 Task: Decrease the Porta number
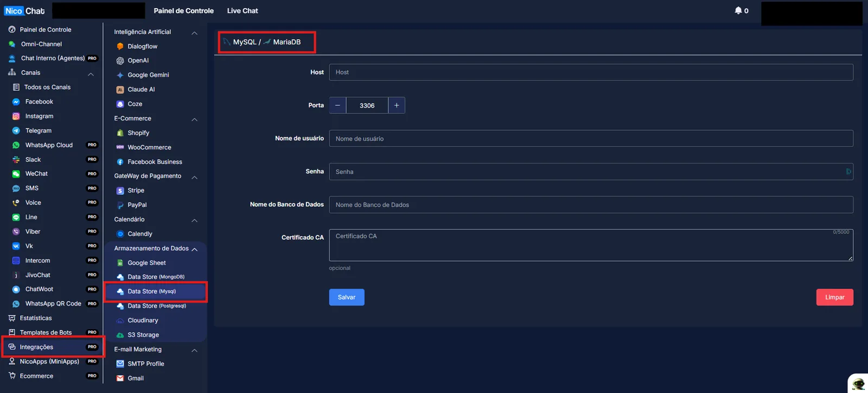click(337, 105)
